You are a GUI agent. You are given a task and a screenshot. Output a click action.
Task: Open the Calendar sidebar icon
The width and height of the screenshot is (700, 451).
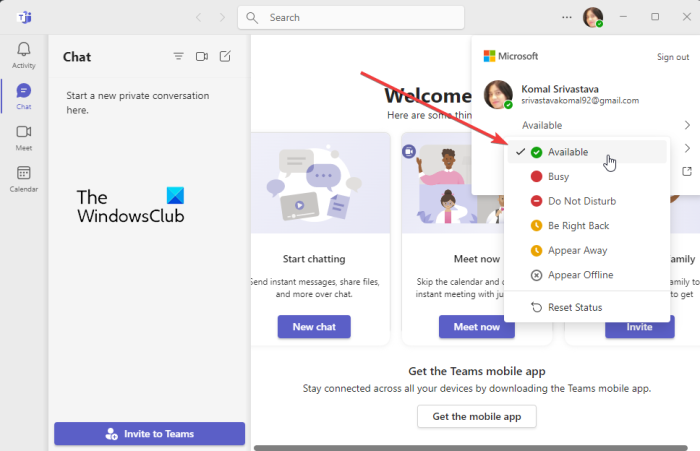click(24, 173)
